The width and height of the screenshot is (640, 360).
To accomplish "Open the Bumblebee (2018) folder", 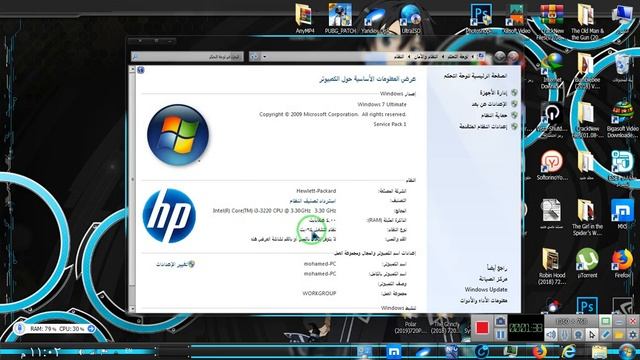I will [587, 71].
